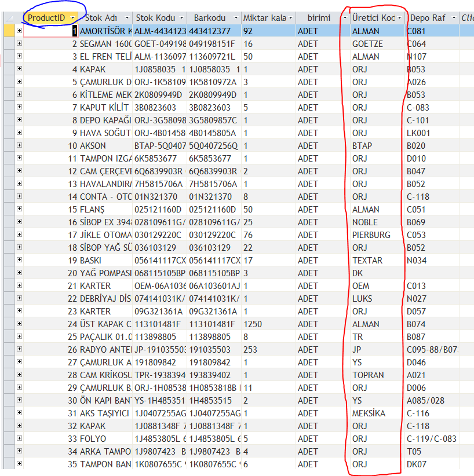The image size is (474, 476).
Task: Click the quantity 253 cell
Action: click(x=269, y=349)
